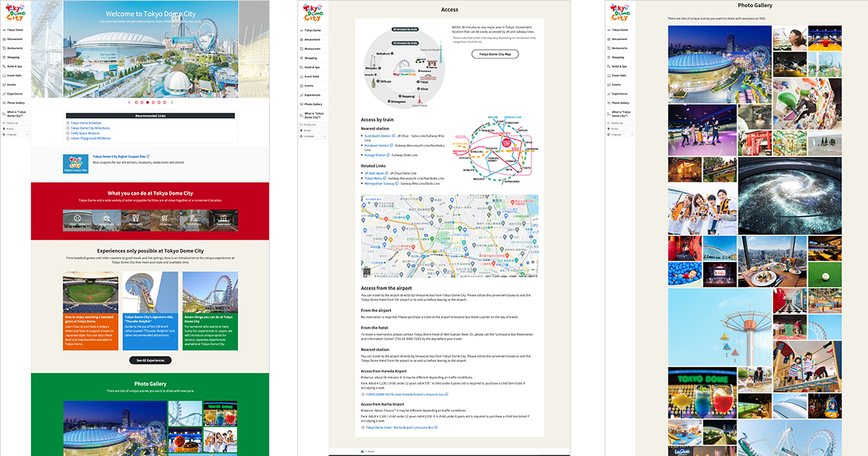Viewport: 868px width, 456px height.
Task: Go to previous slide with left carousel arrow
Action: [x=129, y=103]
